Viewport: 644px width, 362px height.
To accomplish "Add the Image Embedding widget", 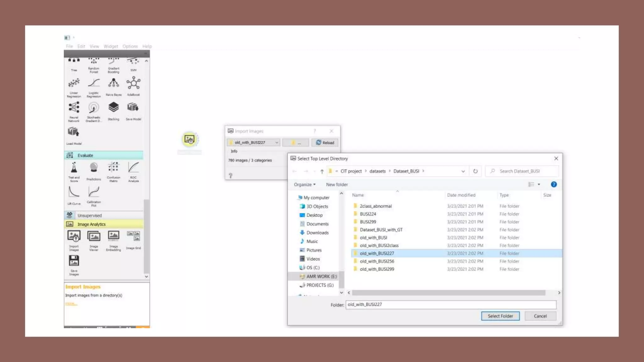I will pos(114,240).
